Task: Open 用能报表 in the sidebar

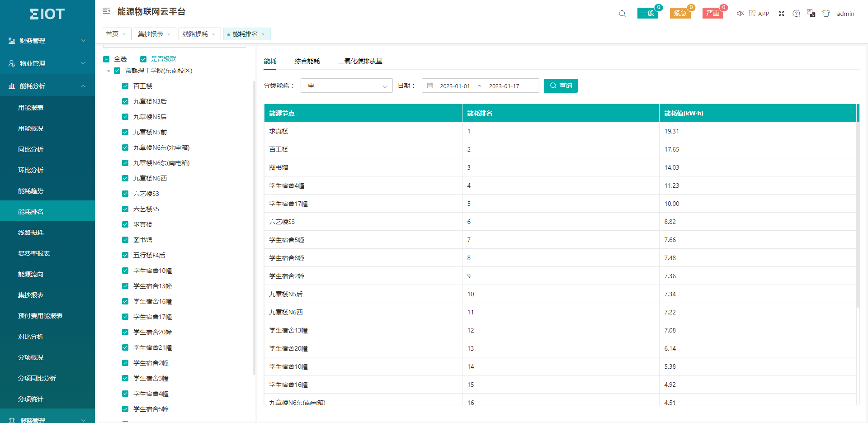Action: [x=47, y=108]
